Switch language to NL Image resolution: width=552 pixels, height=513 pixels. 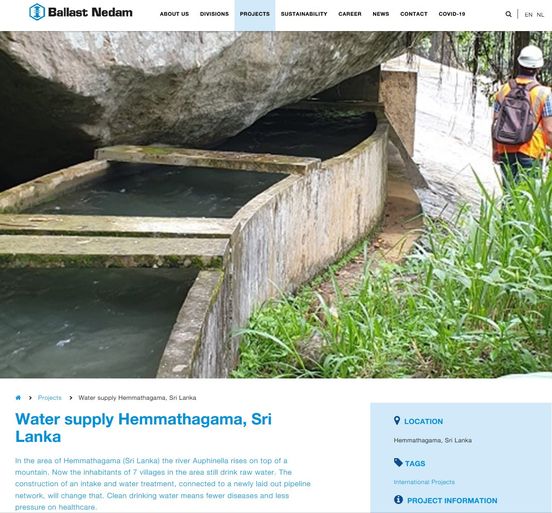(540, 14)
